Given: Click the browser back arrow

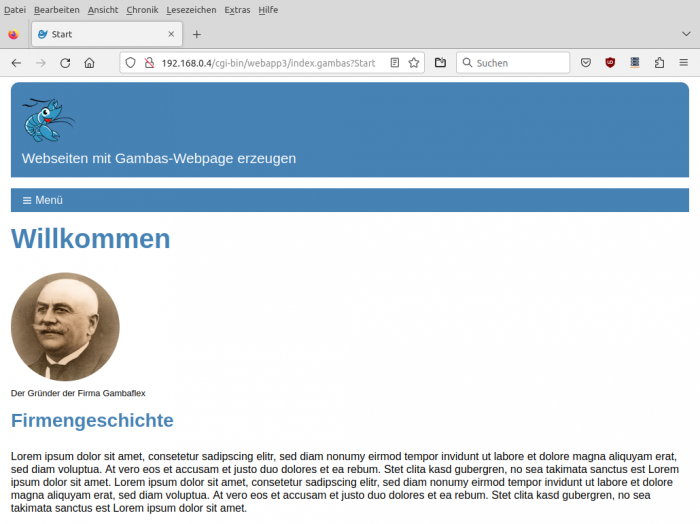Looking at the screenshot, I should pos(16,62).
